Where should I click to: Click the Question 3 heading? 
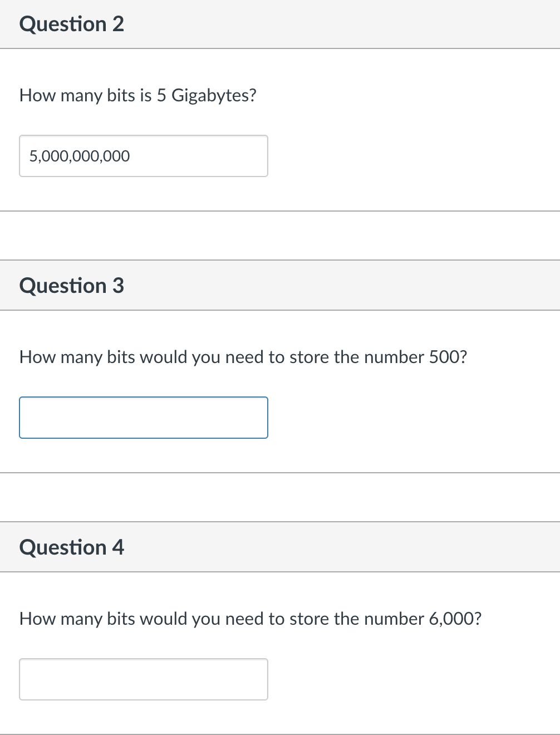[72, 286]
